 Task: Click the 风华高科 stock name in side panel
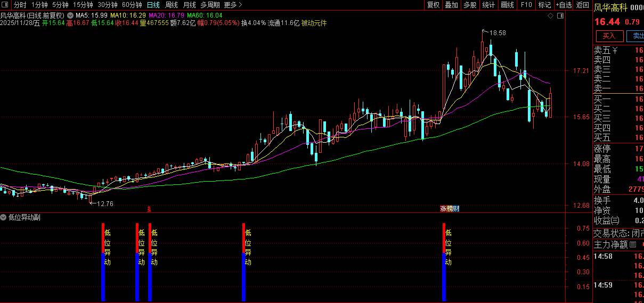pos(611,7)
